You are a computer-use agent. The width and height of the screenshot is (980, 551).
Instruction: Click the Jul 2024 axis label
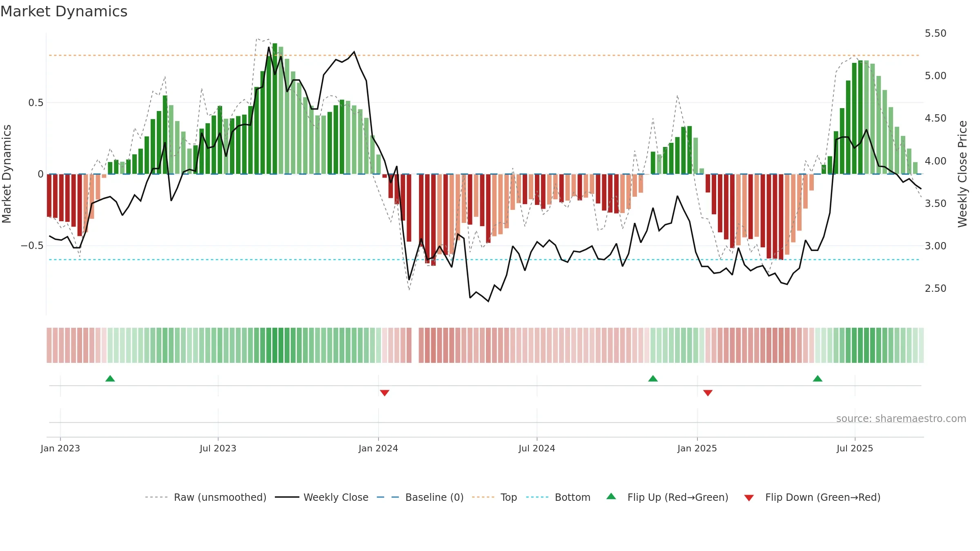537,448
